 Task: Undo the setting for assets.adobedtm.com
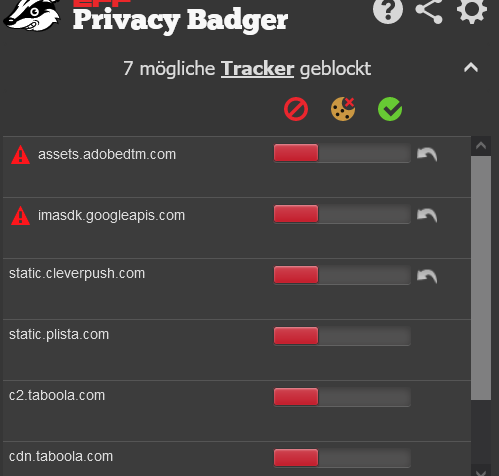tap(427, 155)
